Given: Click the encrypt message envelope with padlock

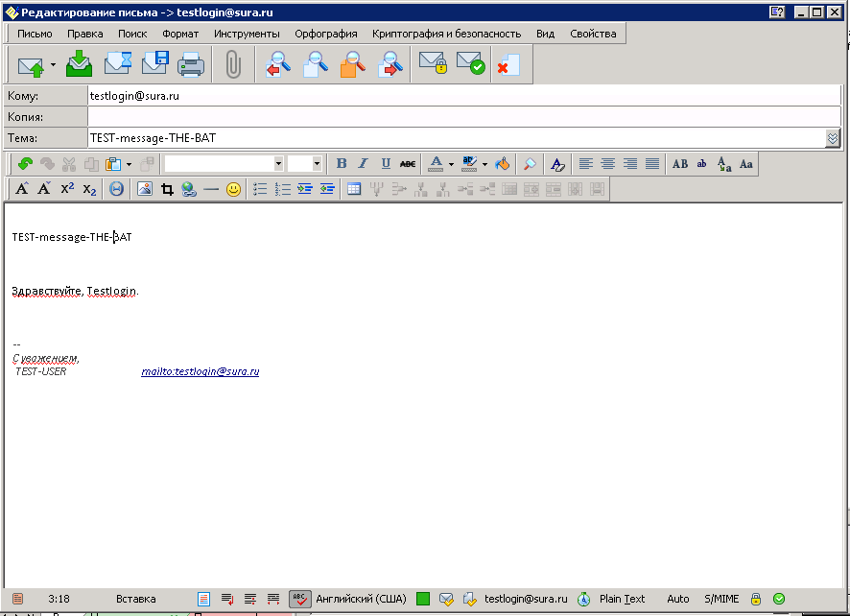Looking at the screenshot, I should (x=434, y=64).
